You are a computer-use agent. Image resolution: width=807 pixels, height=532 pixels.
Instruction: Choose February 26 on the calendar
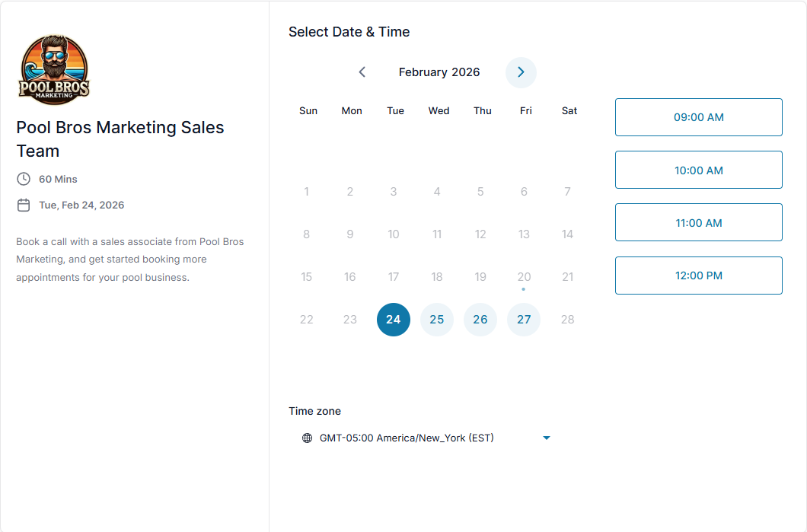click(480, 320)
